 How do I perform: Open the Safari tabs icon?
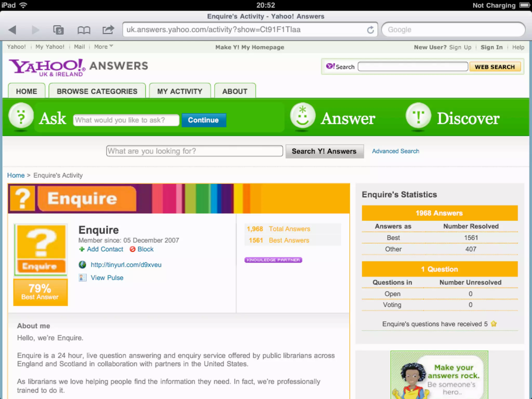[x=58, y=30]
